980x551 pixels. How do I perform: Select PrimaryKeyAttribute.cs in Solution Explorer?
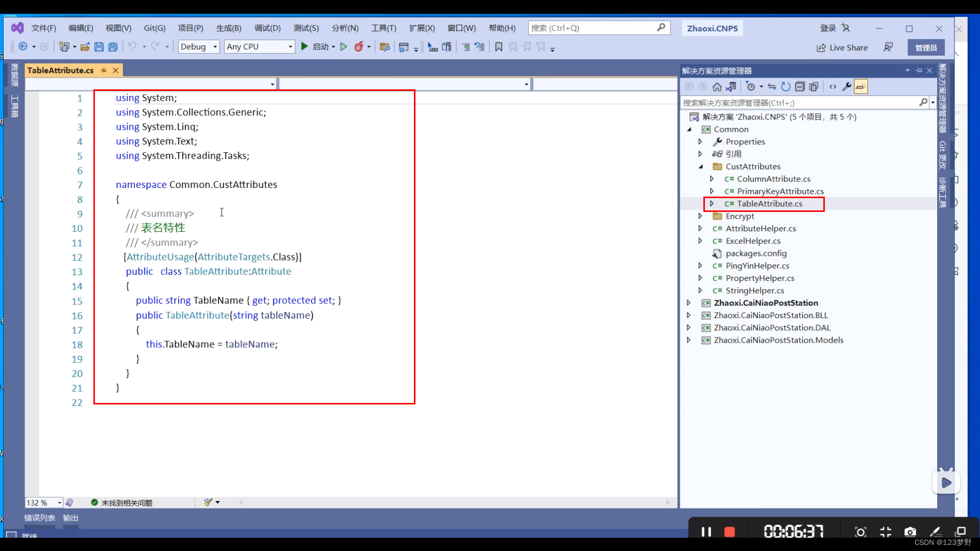click(780, 191)
